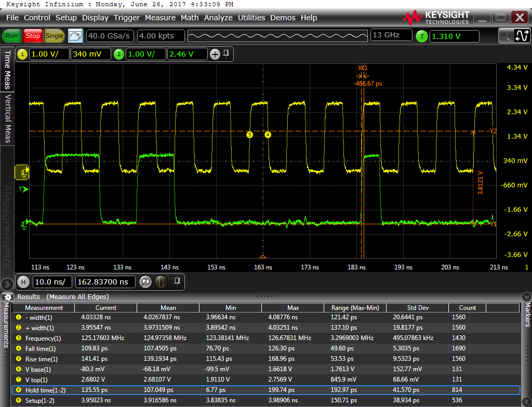Image resolution: width=532 pixels, height=407 pixels.
Task: Open the Trigger menu
Action: click(127, 18)
